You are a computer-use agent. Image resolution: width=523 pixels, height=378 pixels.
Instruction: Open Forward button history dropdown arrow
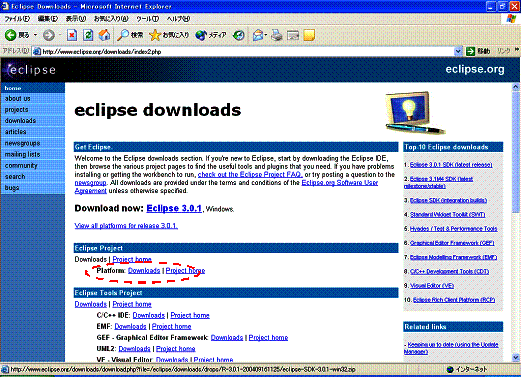[x=60, y=35]
